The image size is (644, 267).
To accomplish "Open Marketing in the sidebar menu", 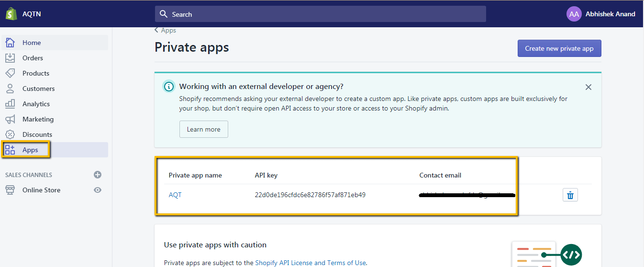I will 55,119.
